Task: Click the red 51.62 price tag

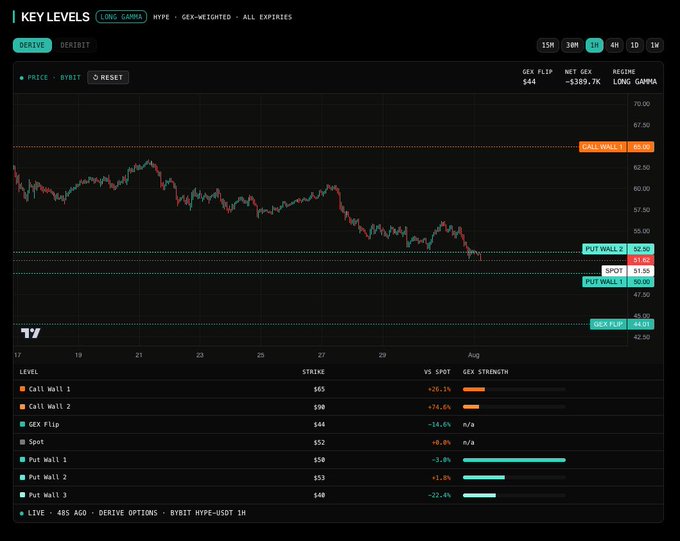Action: [641, 260]
